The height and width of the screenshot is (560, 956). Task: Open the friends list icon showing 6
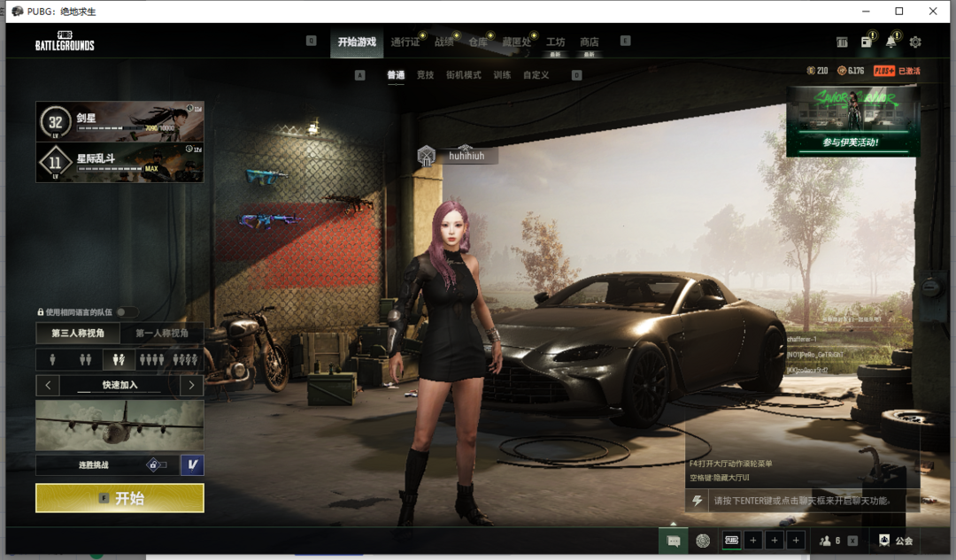pyautogui.click(x=830, y=541)
